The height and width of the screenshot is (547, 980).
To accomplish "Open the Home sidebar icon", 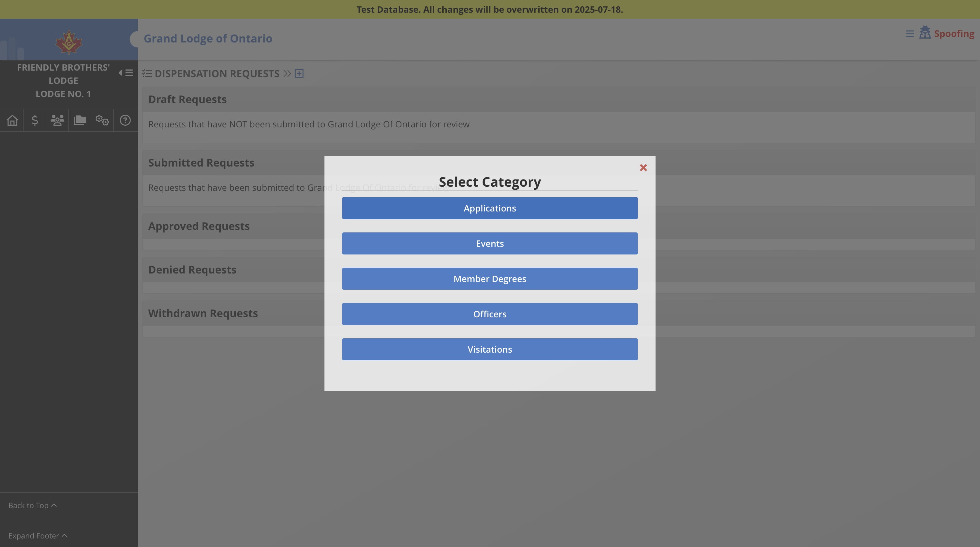I will click(x=12, y=120).
